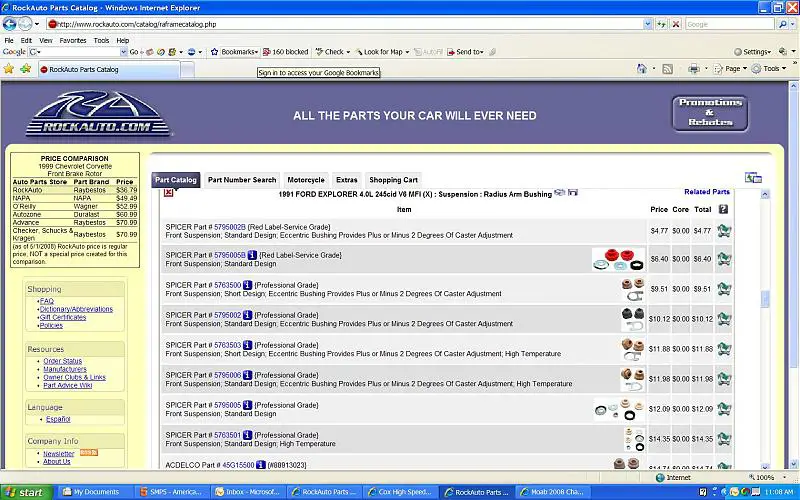Click the parts list vertical scrollbar thumb
The image size is (800, 500).
click(x=764, y=299)
